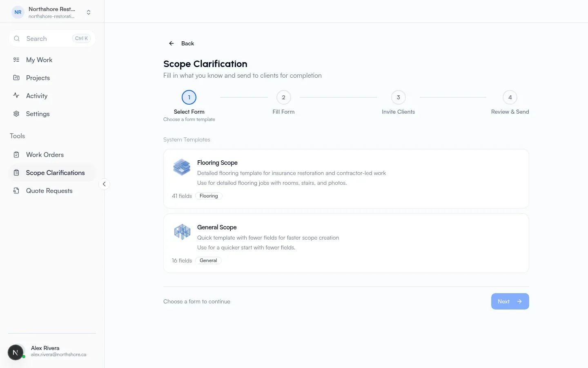Click the NR workspace avatar
This screenshot has width=588, height=368.
click(x=18, y=12)
